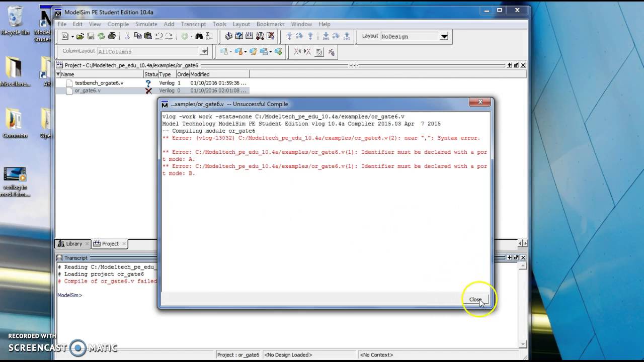The width and height of the screenshot is (644, 362).
Task: Click the Transcript scrollbar up arrow
Action: pyautogui.click(x=523, y=266)
